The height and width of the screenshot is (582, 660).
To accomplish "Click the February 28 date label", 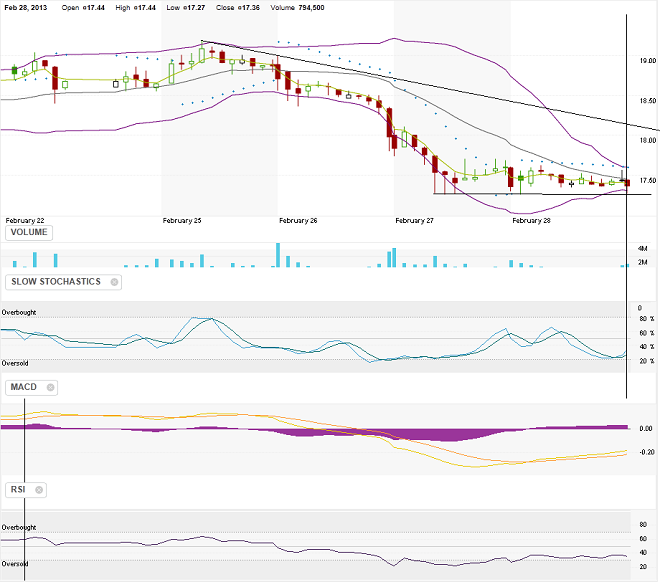I will [532, 220].
